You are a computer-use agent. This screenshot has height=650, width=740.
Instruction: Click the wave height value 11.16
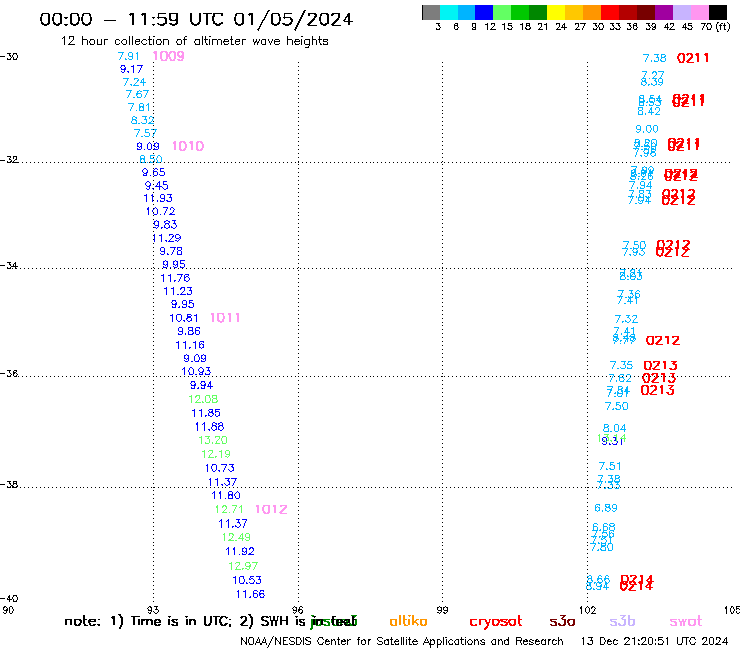[190, 345]
